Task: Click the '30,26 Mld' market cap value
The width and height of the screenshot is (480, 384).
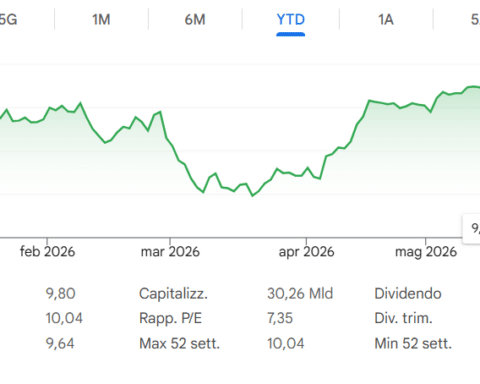Action: (x=300, y=294)
